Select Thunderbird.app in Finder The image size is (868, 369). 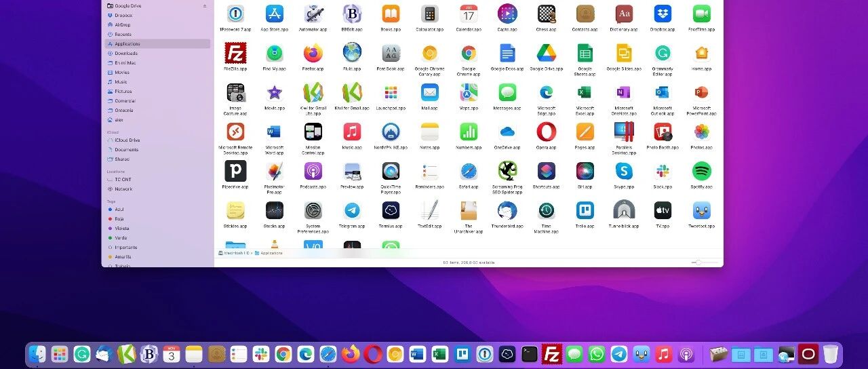(x=507, y=210)
